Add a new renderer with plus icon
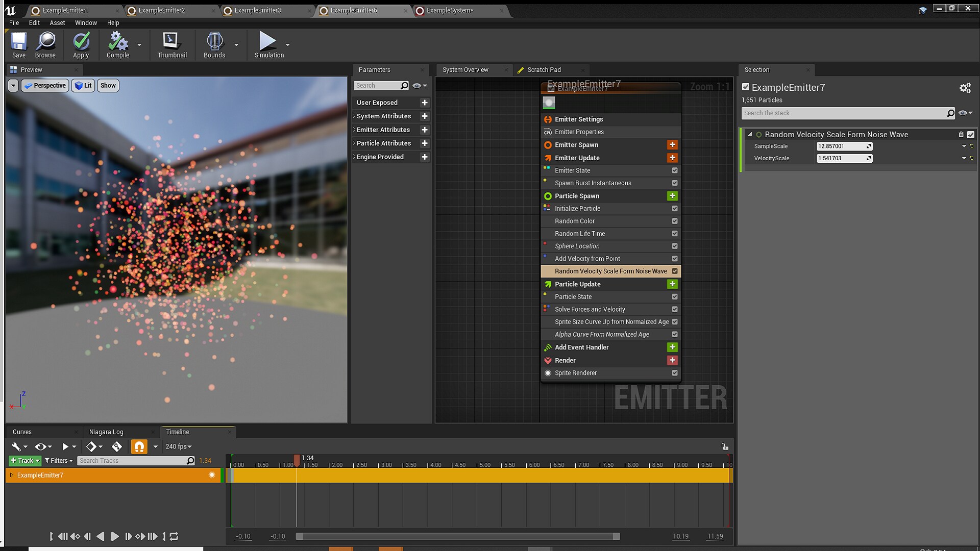The width and height of the screenshot is (980, 551). (672, 360)
